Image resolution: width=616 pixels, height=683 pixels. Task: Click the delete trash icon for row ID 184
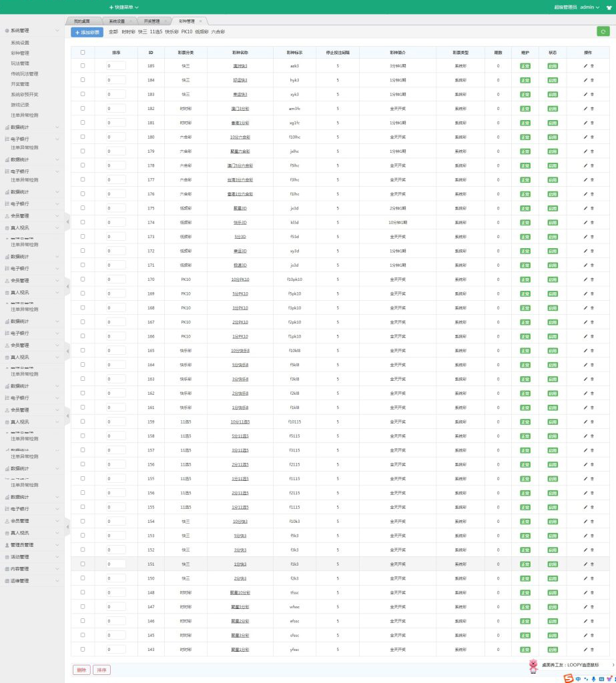point(592,80)
